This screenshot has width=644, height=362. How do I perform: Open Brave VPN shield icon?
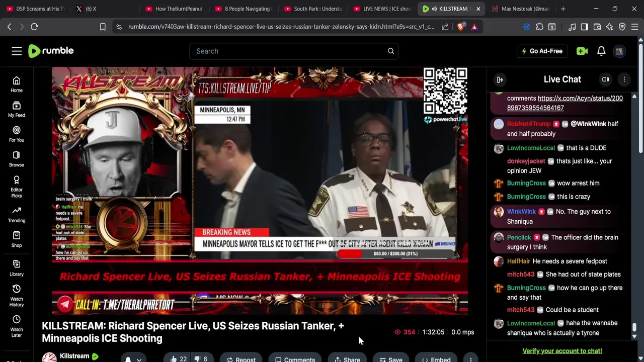click(x=622, y=27)
